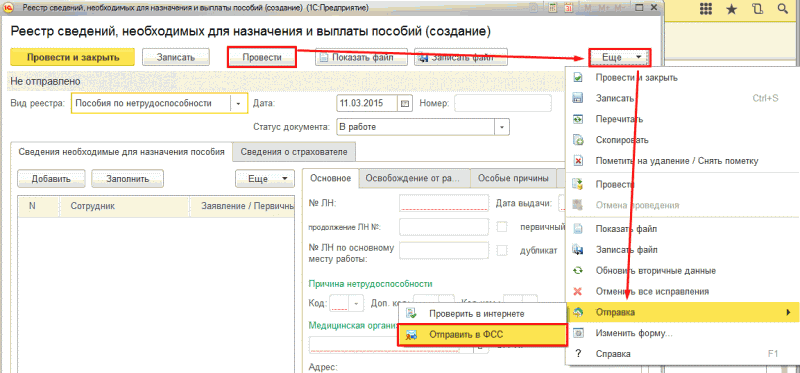Screen dimensions: 800x373
Task: Click the red cross icon Отменить все исправления
Action: (x=578, y=291)
